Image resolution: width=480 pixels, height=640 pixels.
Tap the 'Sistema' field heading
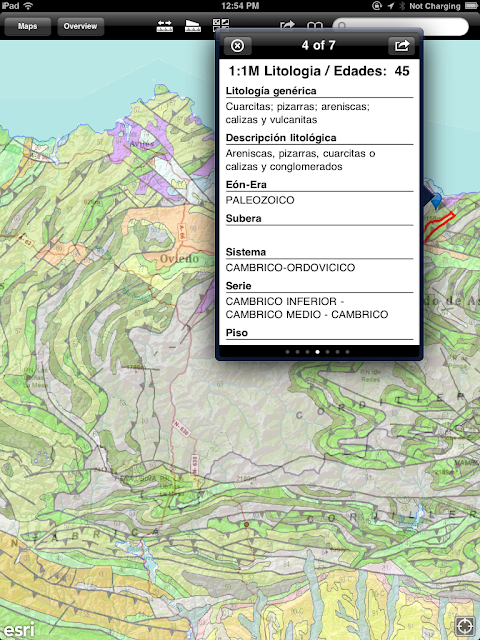246,252
